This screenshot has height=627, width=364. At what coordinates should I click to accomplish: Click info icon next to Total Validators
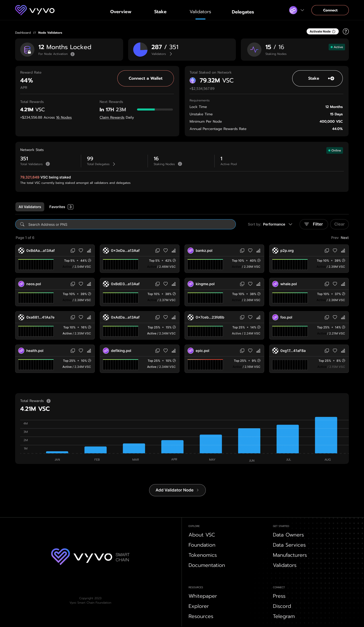pos(48,164)
